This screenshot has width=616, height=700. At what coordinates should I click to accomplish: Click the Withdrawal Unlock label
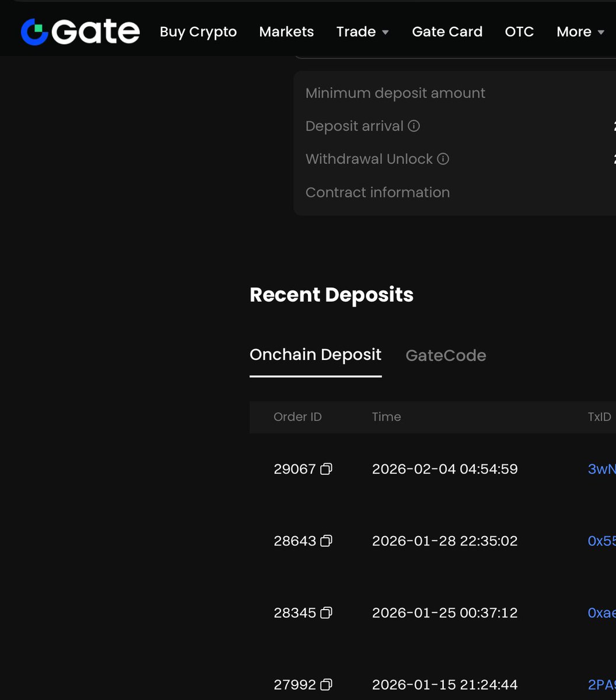pos(369,159)
